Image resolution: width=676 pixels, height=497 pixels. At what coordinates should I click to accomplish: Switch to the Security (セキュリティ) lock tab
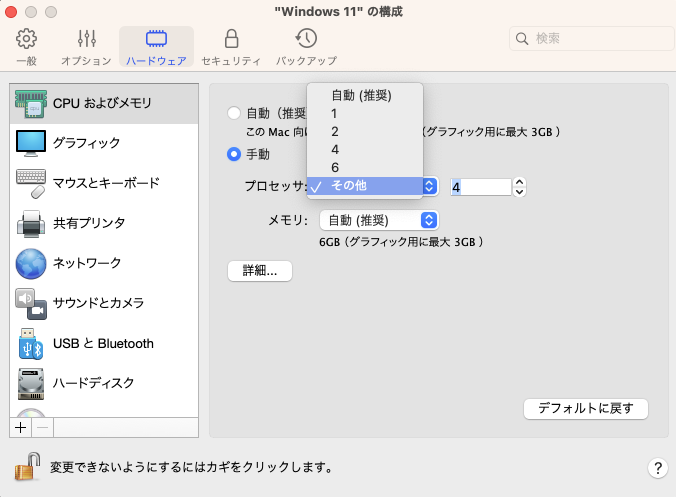tap(231, 46)
